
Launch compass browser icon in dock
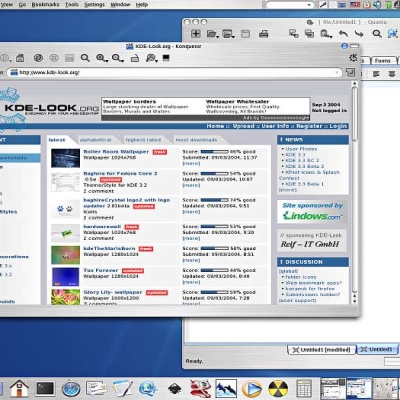click(x=71, y=389)
